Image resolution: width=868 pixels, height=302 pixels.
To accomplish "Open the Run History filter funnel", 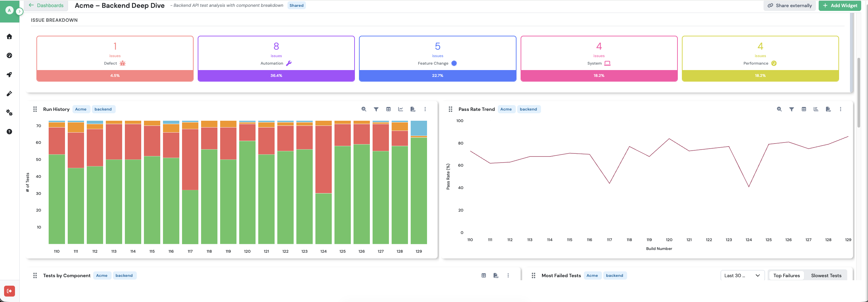I will 376,109.
